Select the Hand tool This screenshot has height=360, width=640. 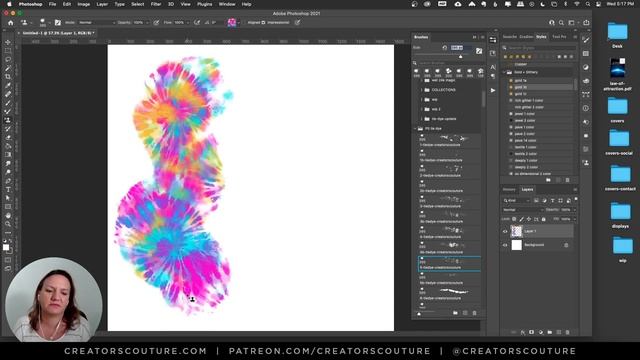(8, 215)
